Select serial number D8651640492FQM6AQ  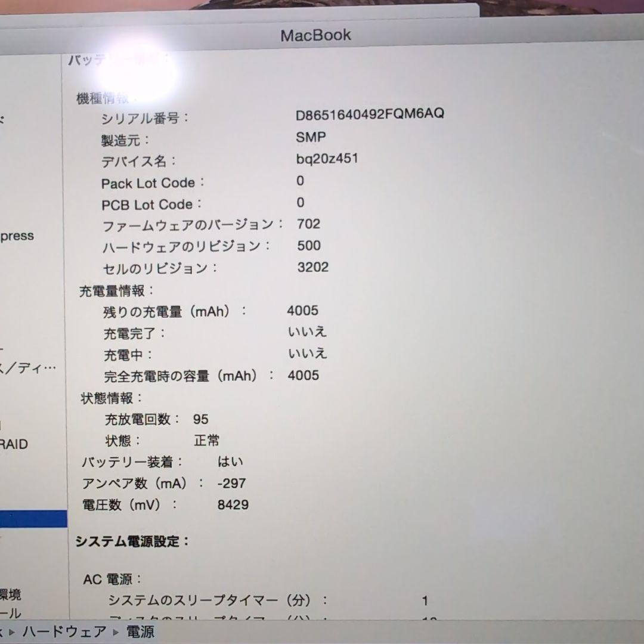tap(370, 114)
